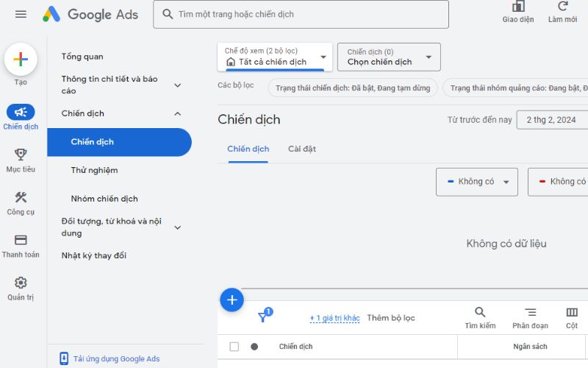Open Thanh toán billing icon
Image resolution: width=588 pixels, height=368 pixels.
point(21,240)
